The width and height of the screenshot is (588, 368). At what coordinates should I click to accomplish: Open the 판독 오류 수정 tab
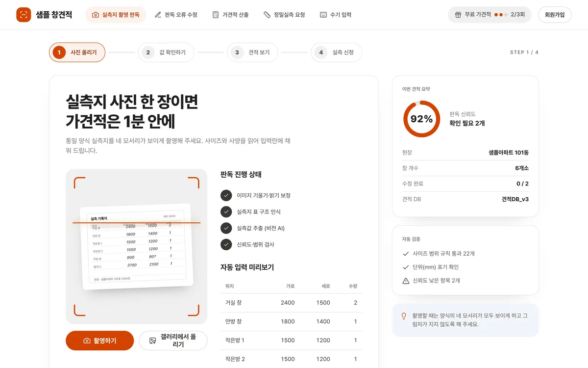tap(176, 15)
